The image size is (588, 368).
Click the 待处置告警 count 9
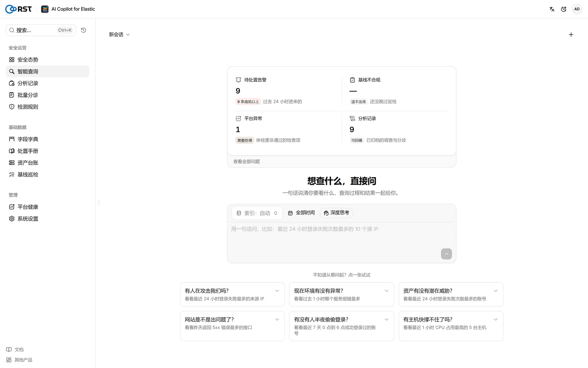click(238, 91)
